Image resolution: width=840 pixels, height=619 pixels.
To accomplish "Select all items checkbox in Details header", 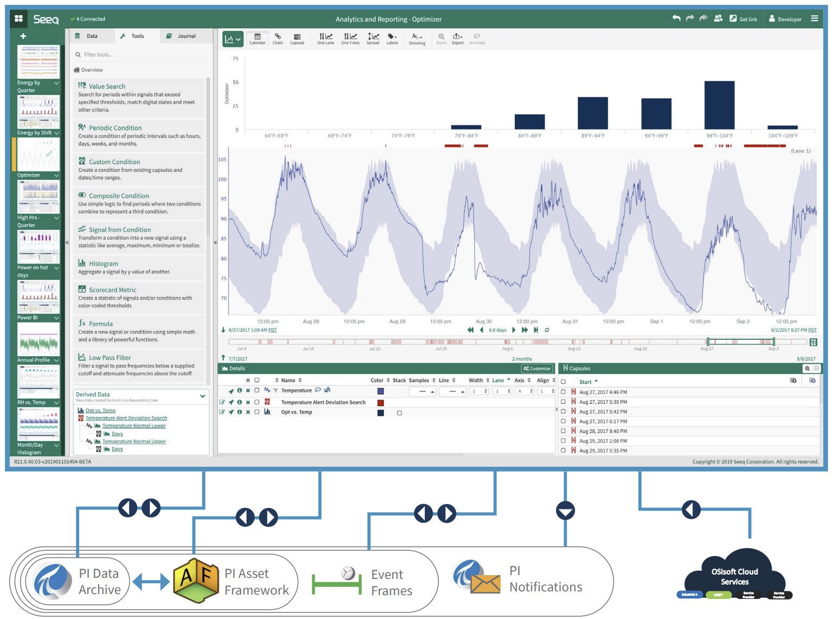I will [x=257, y=380].
